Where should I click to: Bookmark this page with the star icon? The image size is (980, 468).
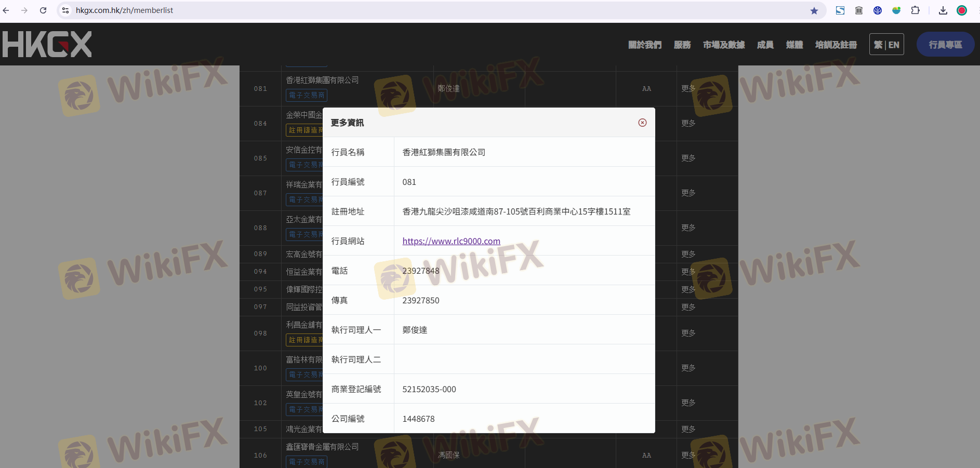[x=814, y=10]
